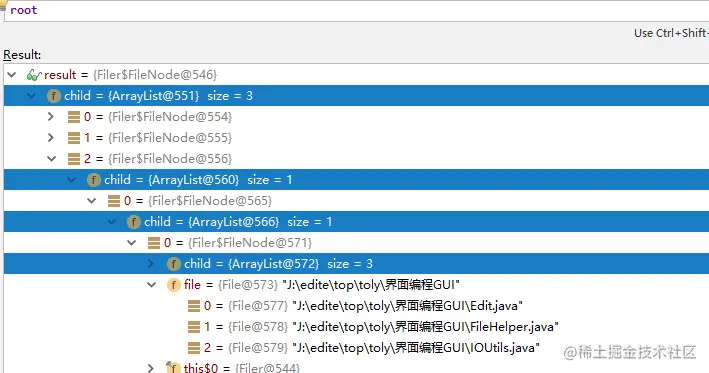Image resolution: width=709 pixels, height=373 pixels.
Task: Select child ArrayList@560 size = 1 row
Action: pyautogui.click(x=356, y=180)
